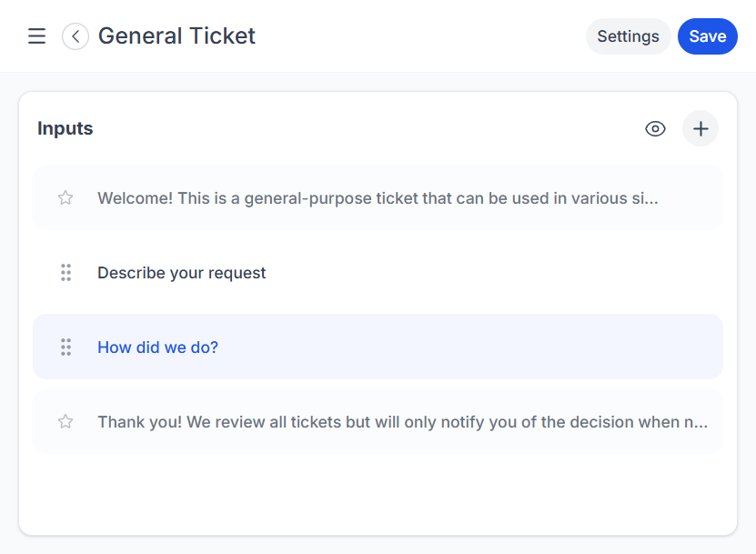Grab the drag handle for Describe your request
Image resolution: width=756 pixels, height=554 pixels.
tap(66, 272)
